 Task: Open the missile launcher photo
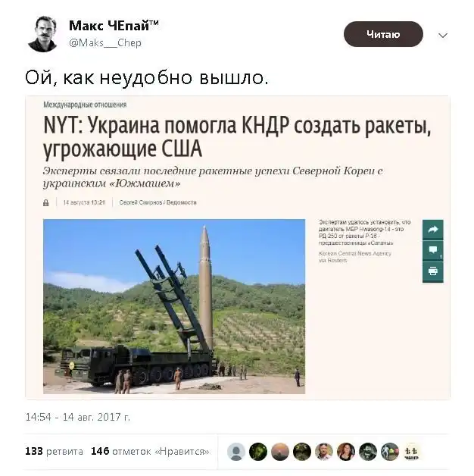[x=174, y=306]
